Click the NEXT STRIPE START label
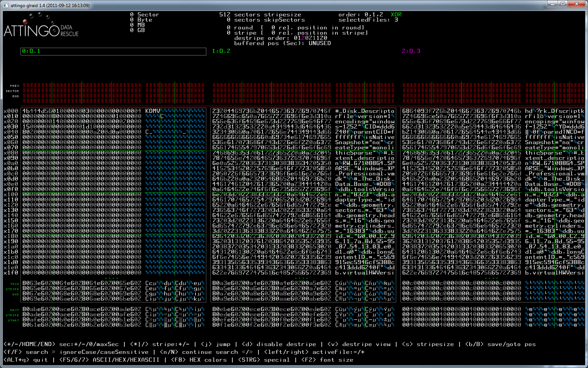Image resolution: width=588 pixels, height=368 pixels. (13, 315)
